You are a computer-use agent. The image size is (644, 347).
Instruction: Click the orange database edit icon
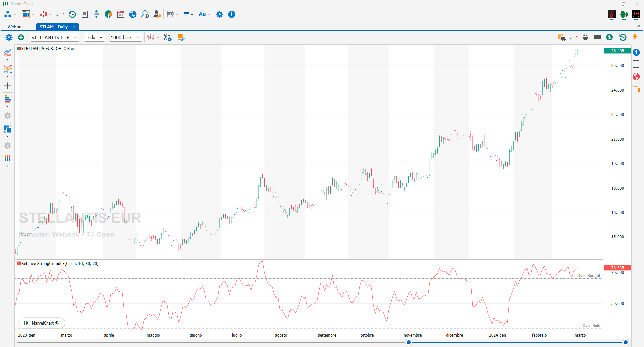[181, 37]
